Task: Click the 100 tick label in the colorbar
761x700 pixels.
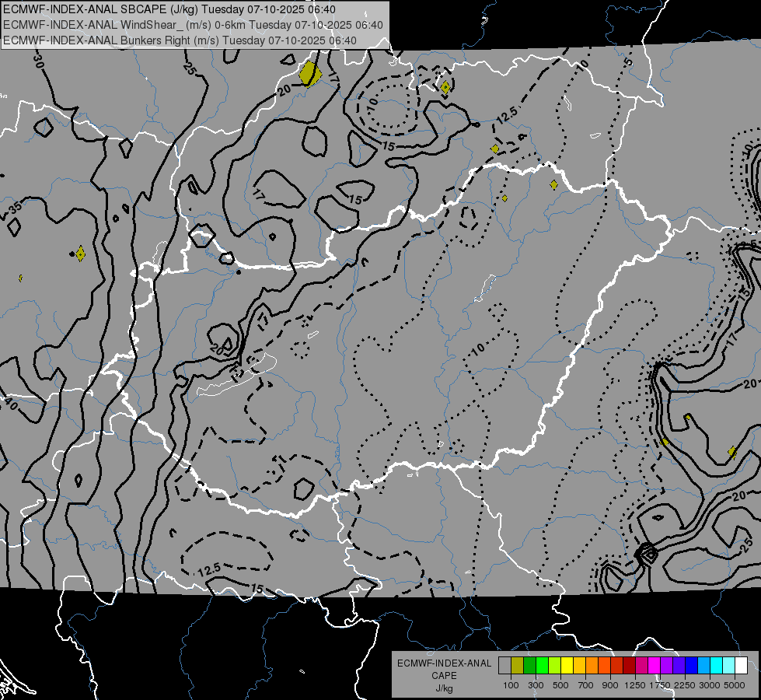Action: click(511, 685)
